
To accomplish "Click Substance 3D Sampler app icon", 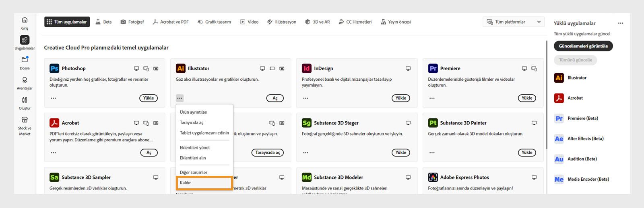I will point(54,177).
